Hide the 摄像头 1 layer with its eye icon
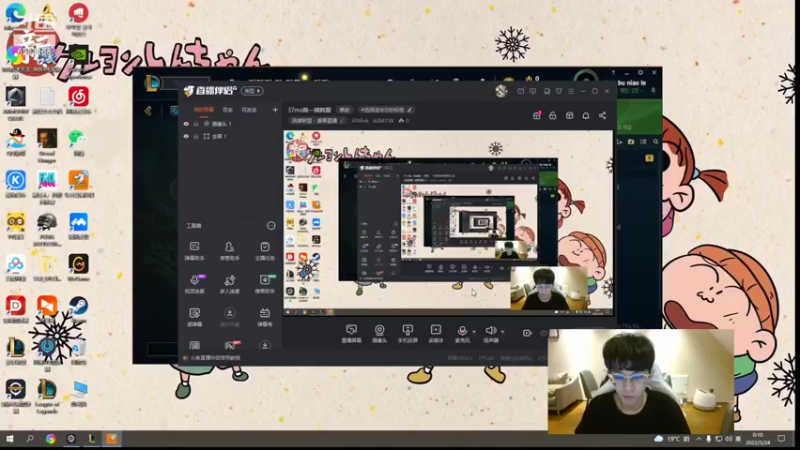Viewport: 800px width, 450px height. pos(186,124)
